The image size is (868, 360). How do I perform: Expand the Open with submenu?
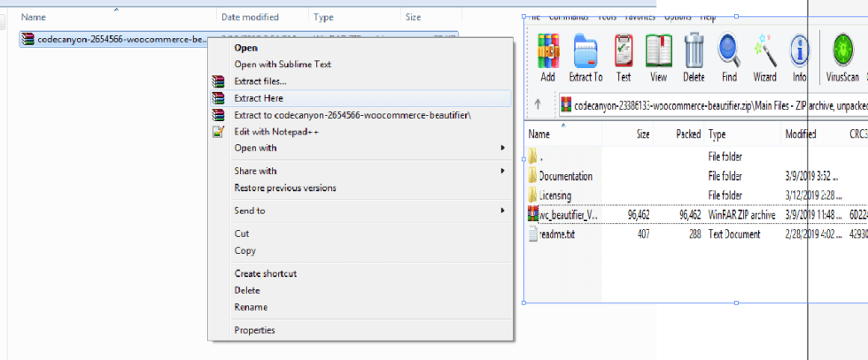pos(360,148)
